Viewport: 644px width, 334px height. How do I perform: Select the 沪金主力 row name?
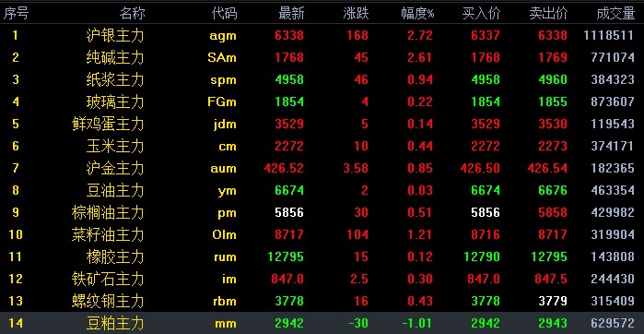[115, 168]
